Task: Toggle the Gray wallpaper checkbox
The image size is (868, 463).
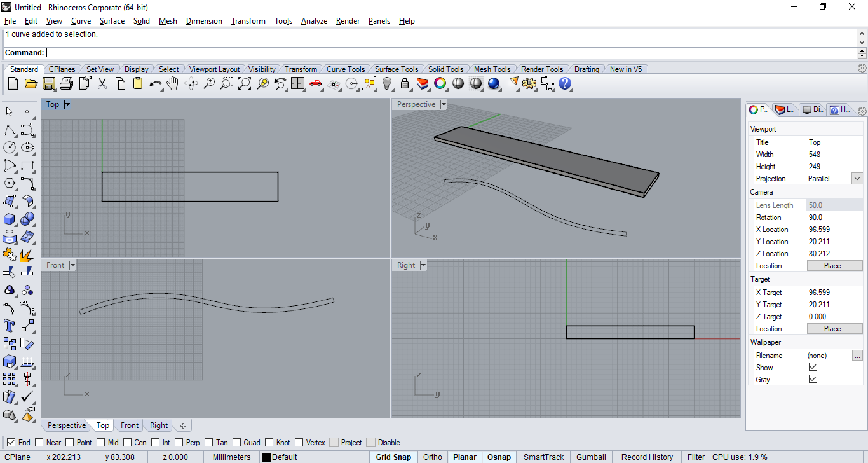Action: coord(813,379)
